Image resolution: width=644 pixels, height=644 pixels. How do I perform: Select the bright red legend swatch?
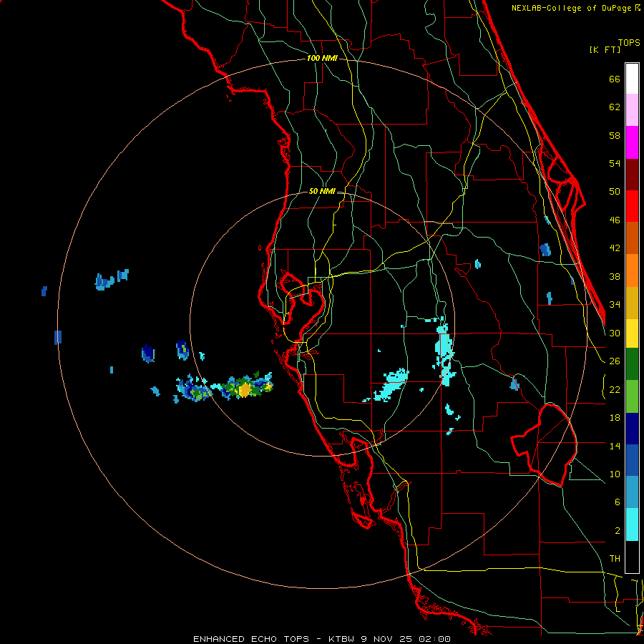632,206
